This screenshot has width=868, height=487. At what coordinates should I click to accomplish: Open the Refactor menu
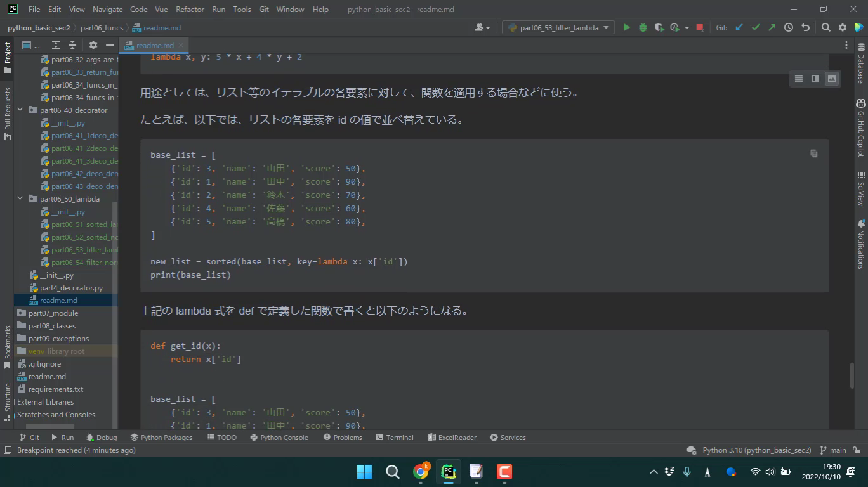tap(190, 10)
